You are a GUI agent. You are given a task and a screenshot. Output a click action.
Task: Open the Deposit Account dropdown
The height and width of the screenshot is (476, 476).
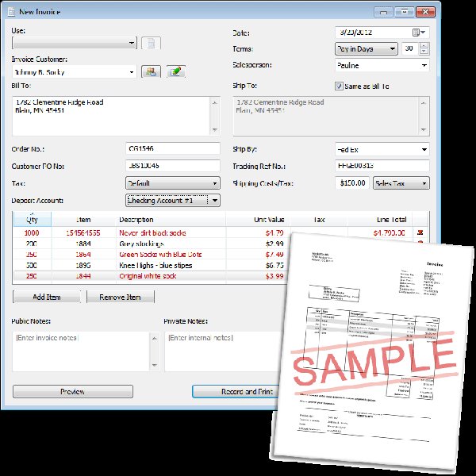pos(173,201)
